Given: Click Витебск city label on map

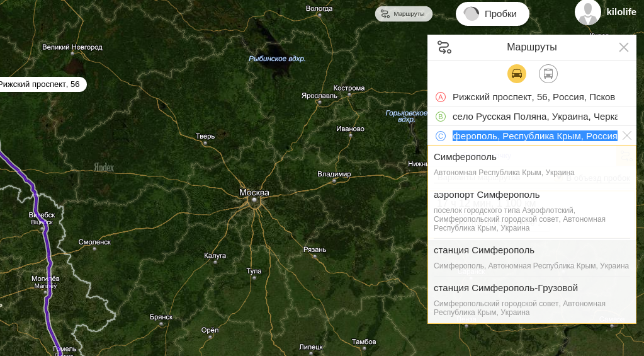Looking at the screenshot, I should [x=42, y=215].
